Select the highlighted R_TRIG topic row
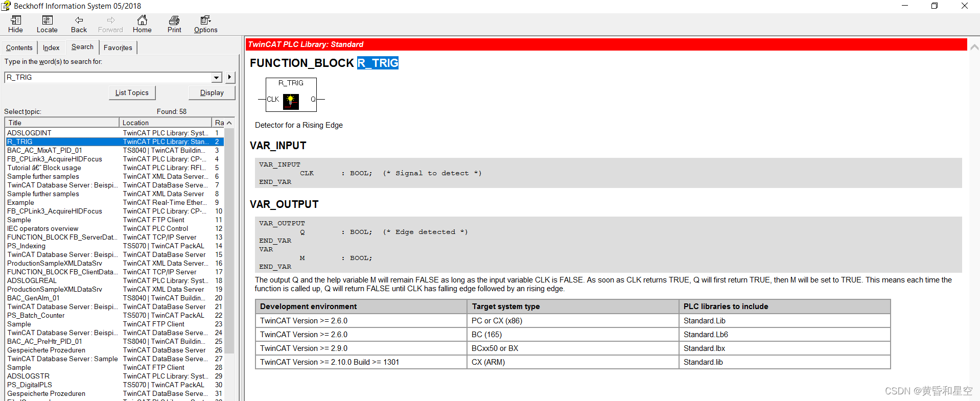 coord(114,141)
